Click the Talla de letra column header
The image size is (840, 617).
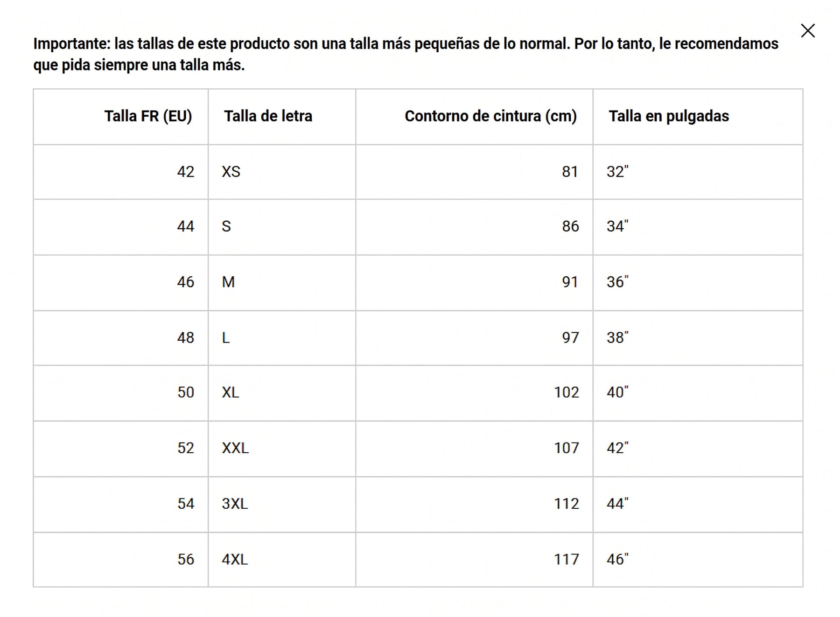pos(268,116)
